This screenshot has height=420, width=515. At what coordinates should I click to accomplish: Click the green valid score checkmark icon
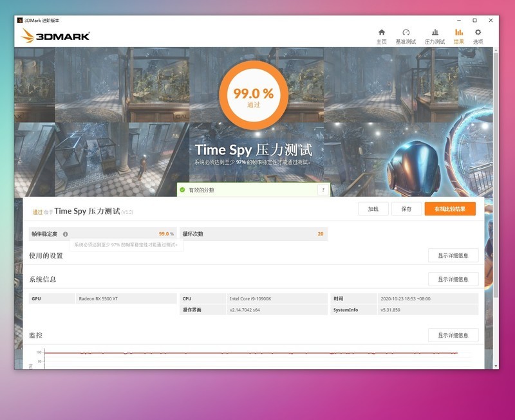182,190
